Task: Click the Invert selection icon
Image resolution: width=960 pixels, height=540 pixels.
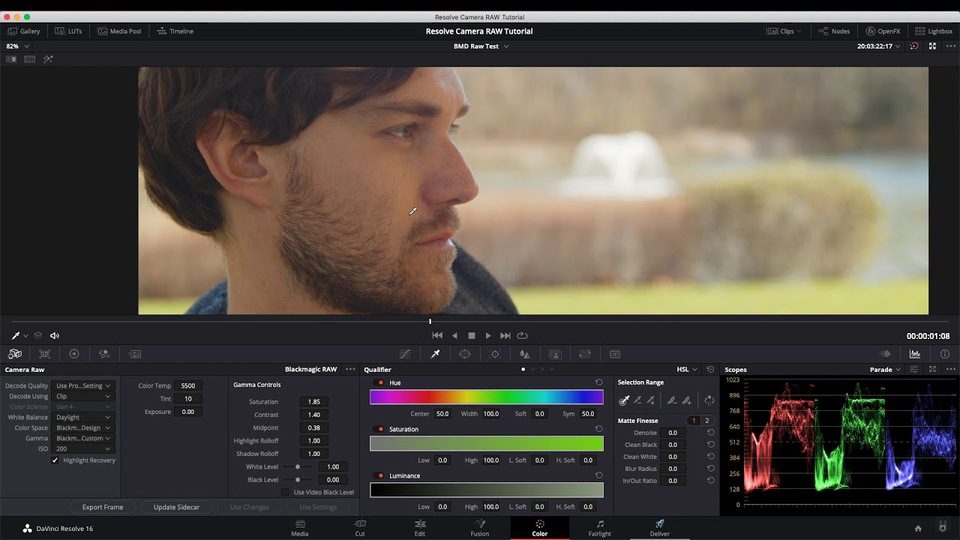Action: pos(709,400)
